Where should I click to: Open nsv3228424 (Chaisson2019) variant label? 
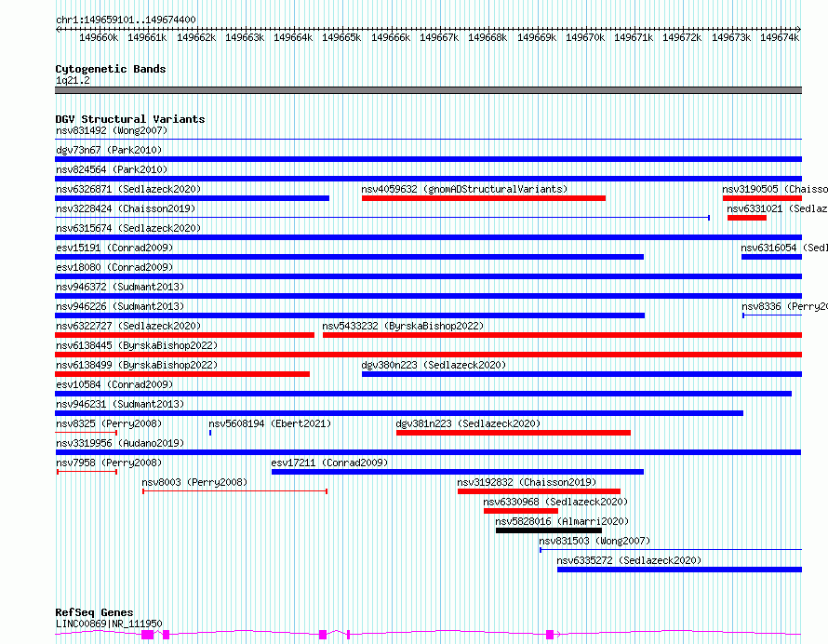tap(126, 208)
